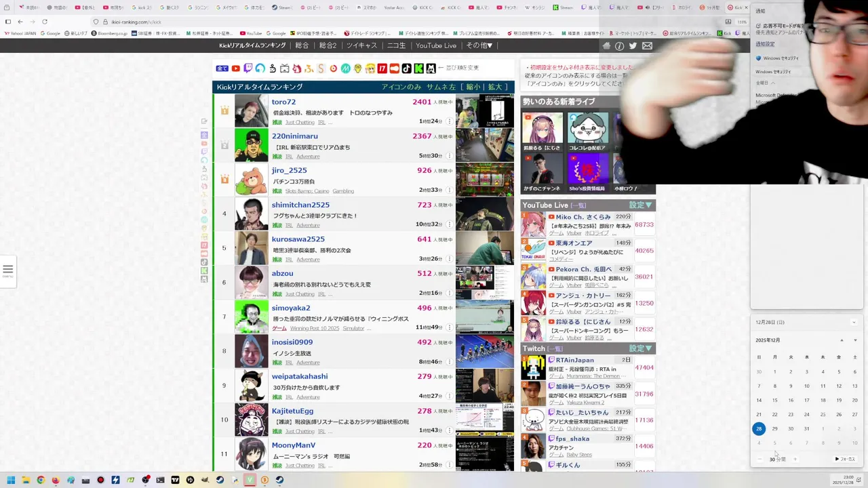Open the 総合 nav tab
The width and height of the screenshot is (868, 488).
(x=302, y=45)
